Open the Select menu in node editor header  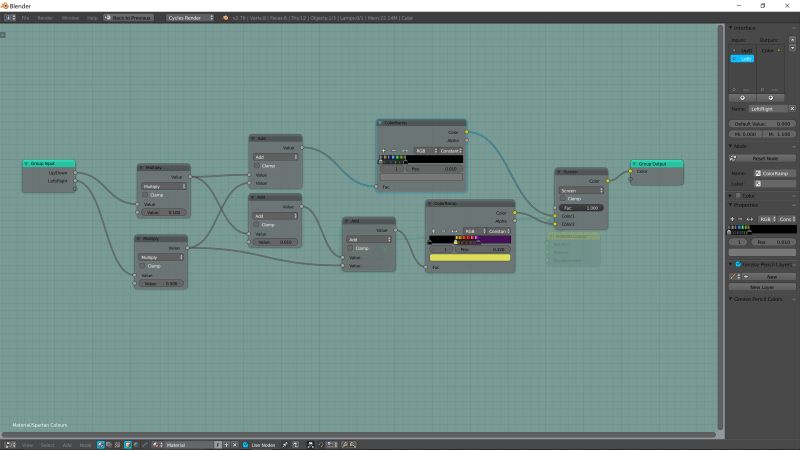(47, 445)
